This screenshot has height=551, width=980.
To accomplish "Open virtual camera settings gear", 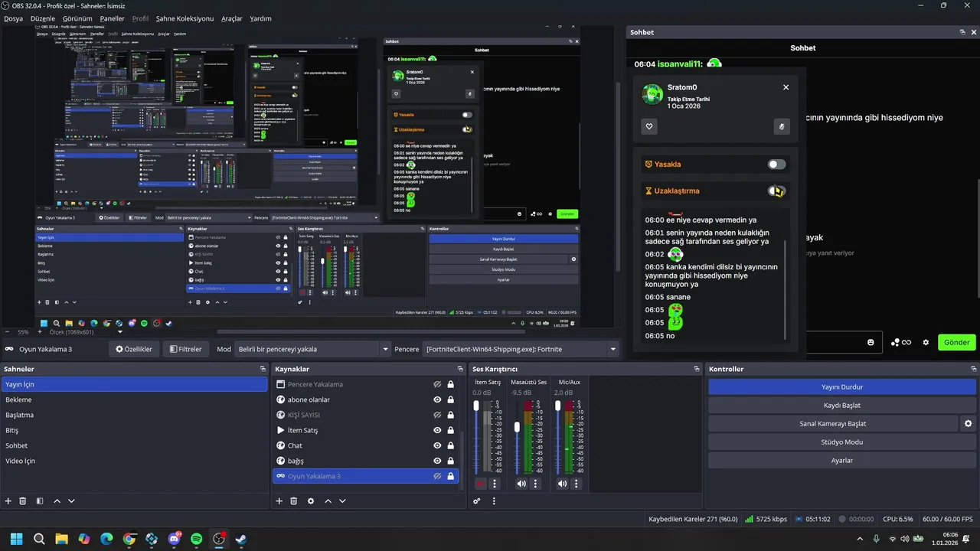I will pyautogui.click(x=969, y=424).
